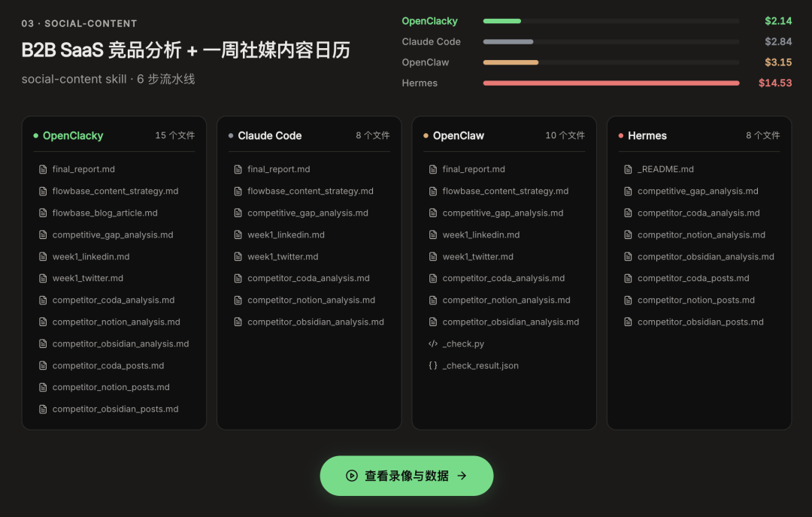
Task: Click the orange OpenClaw cost bar
Action: click(x=511, y=62)
